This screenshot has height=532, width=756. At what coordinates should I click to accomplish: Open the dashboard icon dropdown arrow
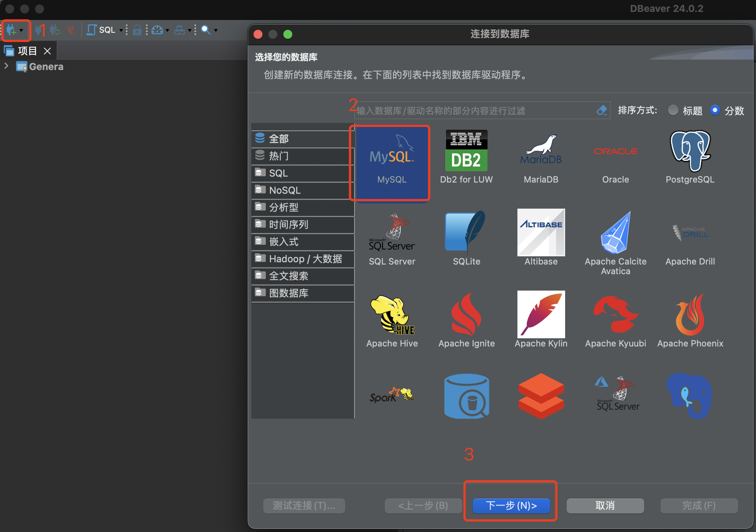click(167, 30)
